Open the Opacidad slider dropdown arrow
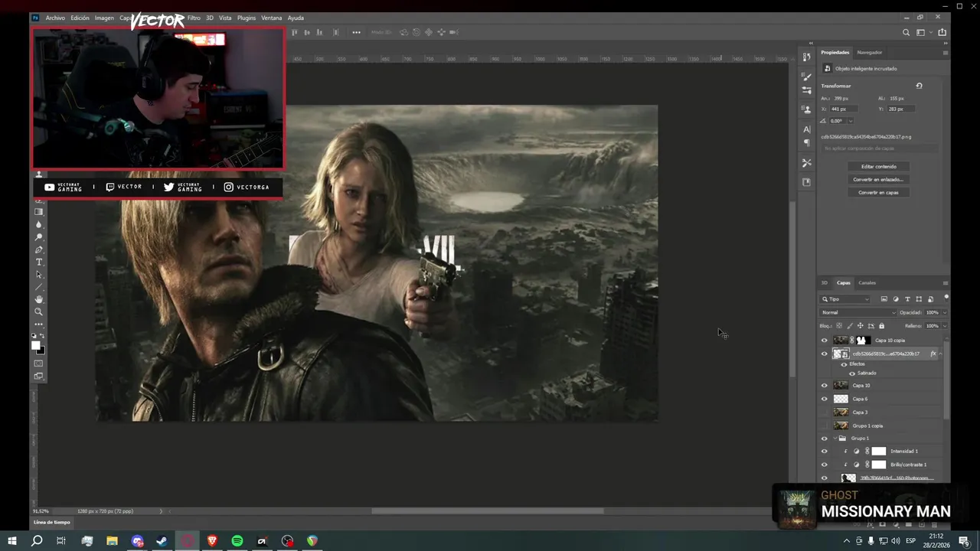Viewport: 980px width, 551px height. (x=943, y=312)
